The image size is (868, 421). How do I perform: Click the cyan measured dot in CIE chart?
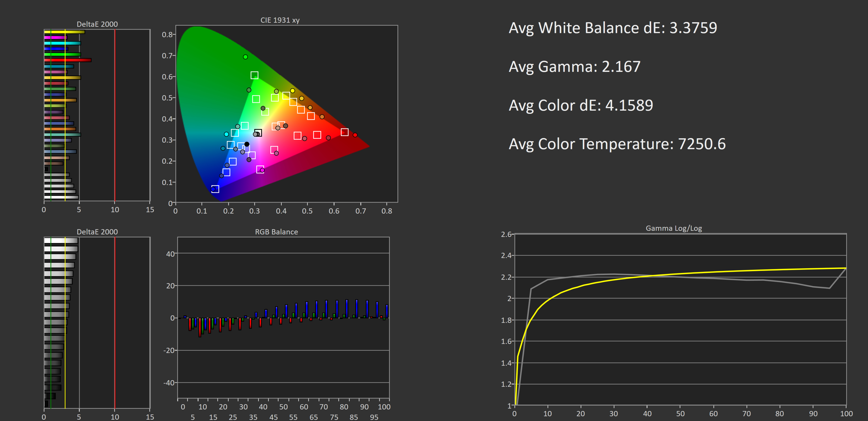pos(226,134)
